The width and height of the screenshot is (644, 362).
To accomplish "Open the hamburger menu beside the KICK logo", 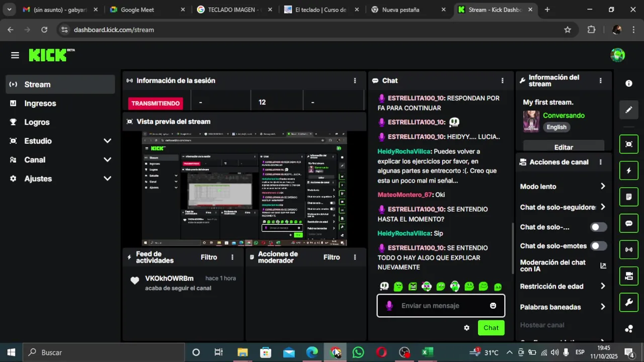I will [15, 55].
